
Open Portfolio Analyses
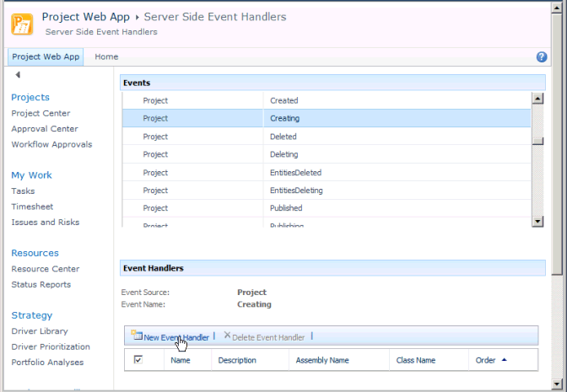coord(47,362)
